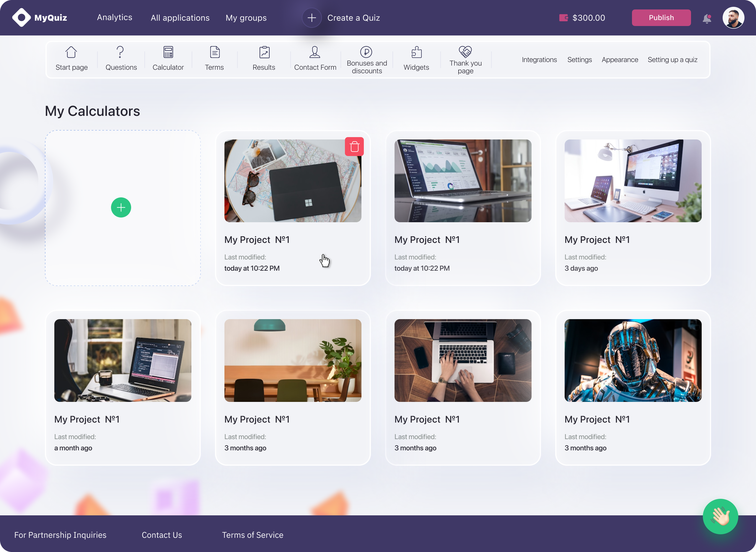Click the notification bell icon

(707, 18)
